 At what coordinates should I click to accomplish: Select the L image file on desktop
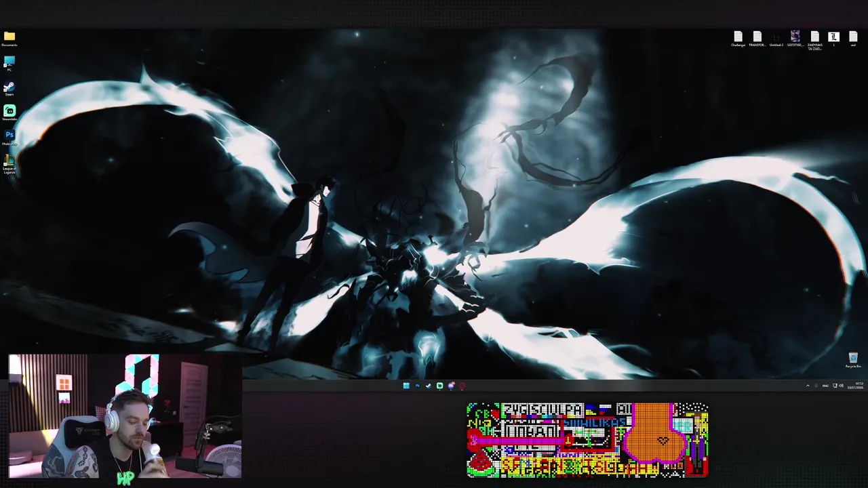click(x=833, y=39)
